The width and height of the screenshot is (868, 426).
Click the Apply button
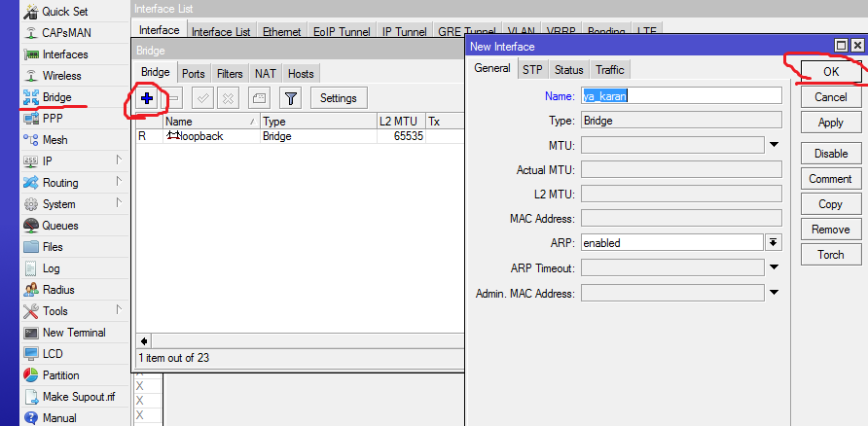[x=830, y=123]
